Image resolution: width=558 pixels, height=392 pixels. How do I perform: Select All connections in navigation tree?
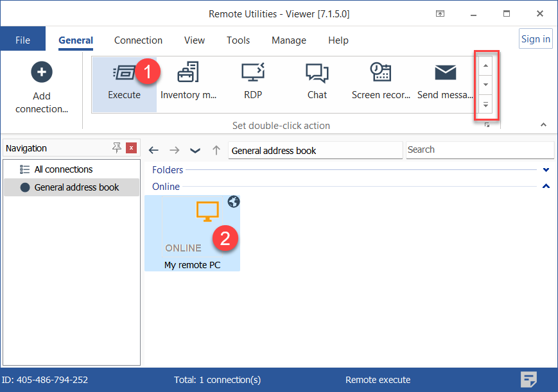click(64, 169)
